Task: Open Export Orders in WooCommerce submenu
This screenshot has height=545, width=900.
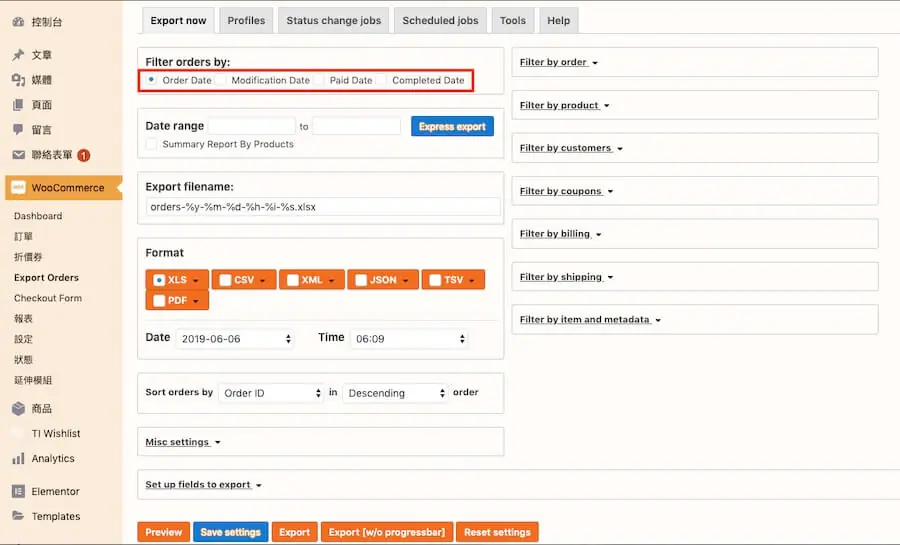Action: [x=46, y=278]
